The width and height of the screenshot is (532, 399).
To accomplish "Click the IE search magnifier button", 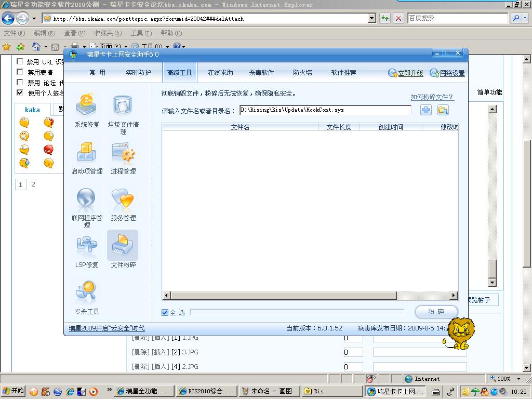I will tap(516, 18).
